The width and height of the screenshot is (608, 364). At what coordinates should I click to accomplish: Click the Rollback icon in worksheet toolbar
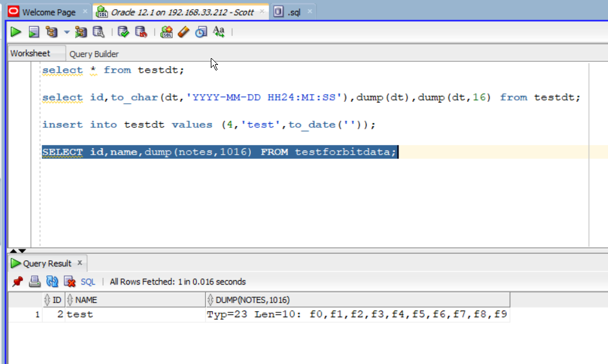point(141,32)
